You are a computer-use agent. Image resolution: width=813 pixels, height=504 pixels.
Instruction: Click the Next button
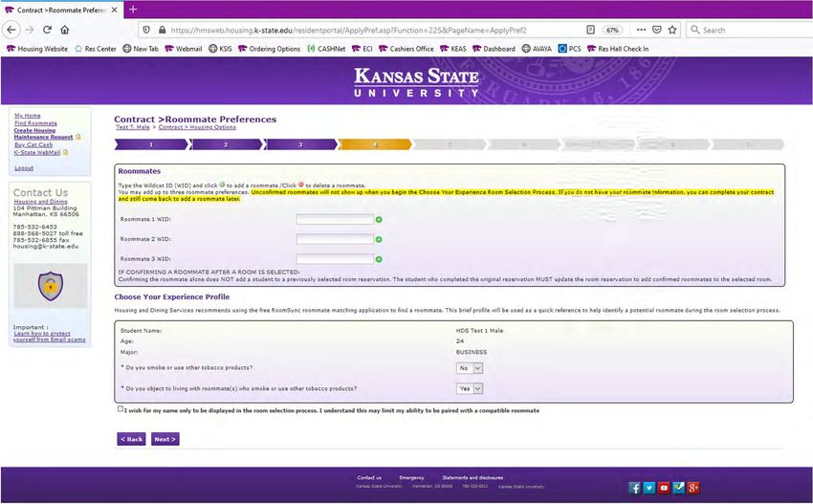click(165, 439)
